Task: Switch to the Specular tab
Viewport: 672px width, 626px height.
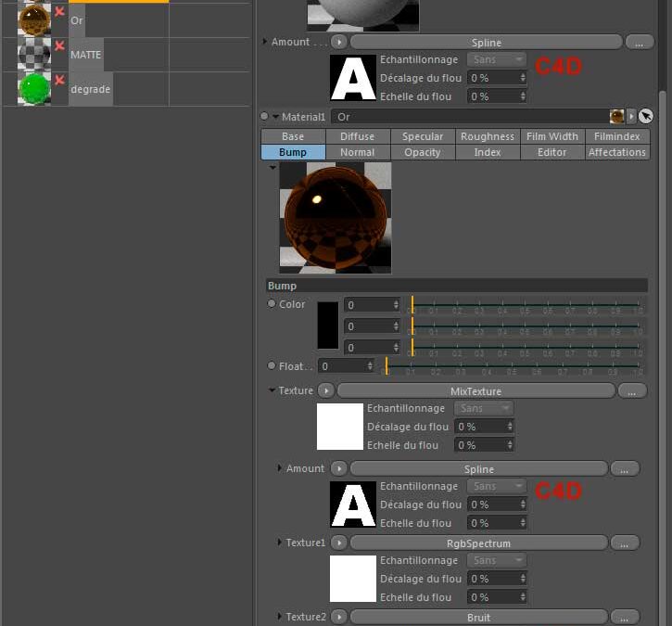Action: pyautogui.click(x=422, y=136)
